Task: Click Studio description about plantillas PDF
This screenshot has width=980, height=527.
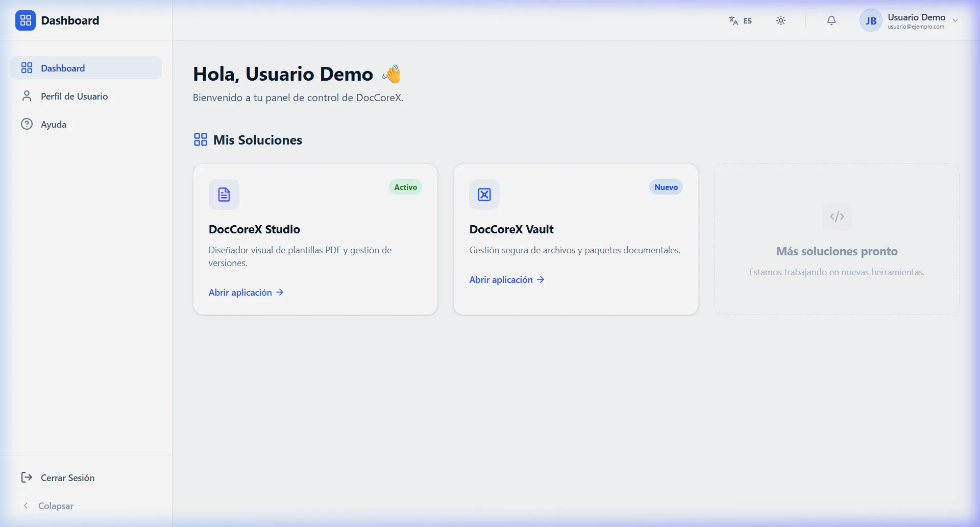Action: point(300,256)
